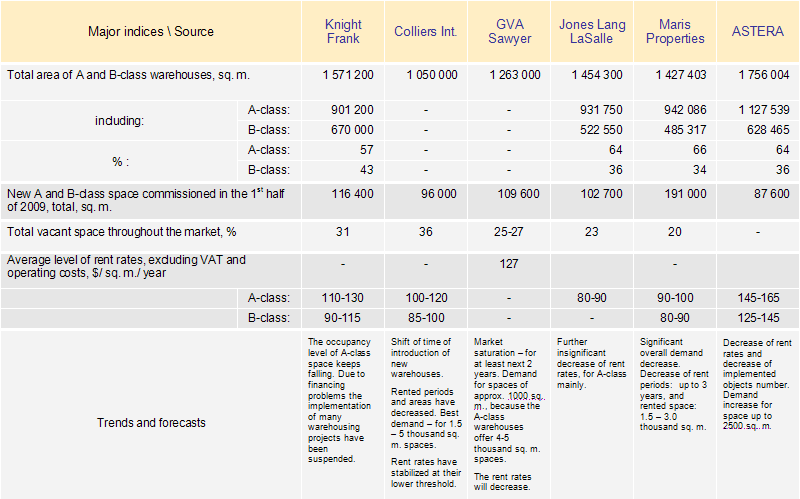This screenshot has height=499, width=800.
Task: Select the value 87 600
Action: 771,194
